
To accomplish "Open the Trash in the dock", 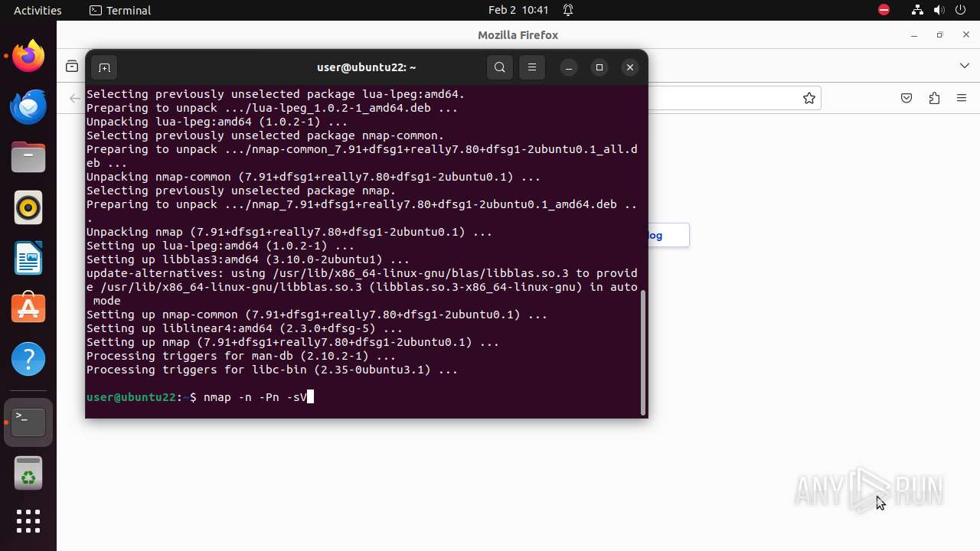I will click(x=28, y=473).
